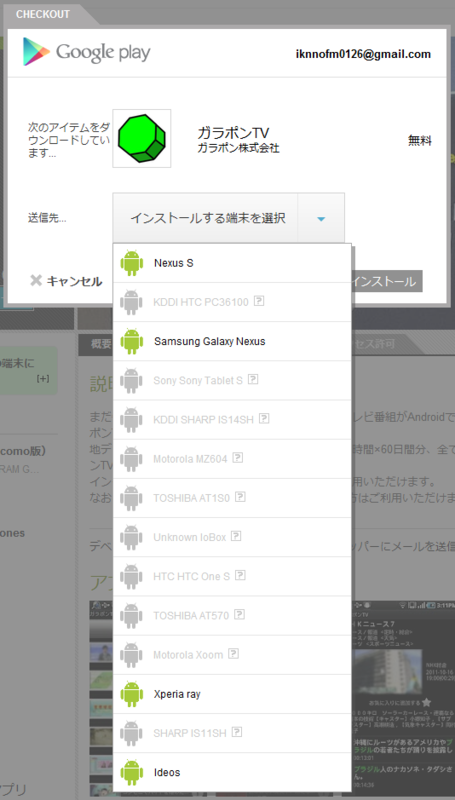Click help icon next to TOSHIBA AT570
This screenshot has width=455, height=800.
click(x=240, y=615)
